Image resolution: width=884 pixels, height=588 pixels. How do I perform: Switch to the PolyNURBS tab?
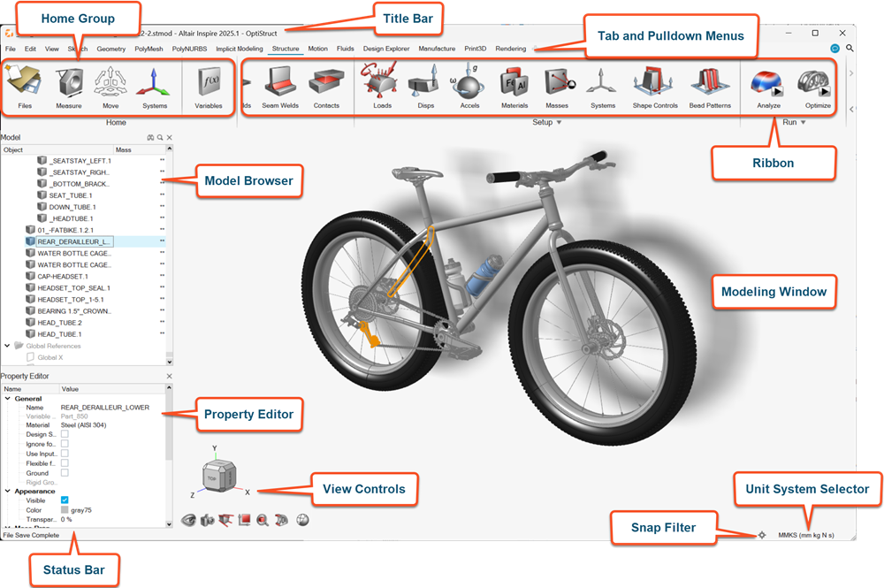[x=189, y=49]
